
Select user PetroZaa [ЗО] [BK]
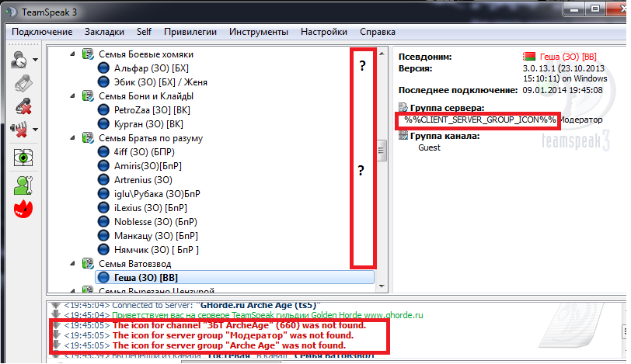pos(152,109)
